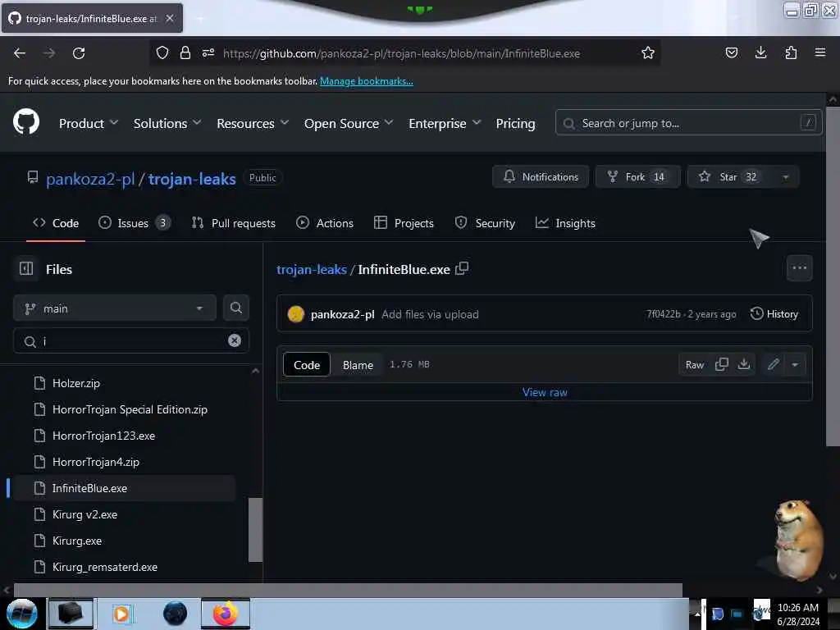The width and height of the screenshot is (840, 630).
Task: Switch to the Blame view
Action: [x=358, y=365]
